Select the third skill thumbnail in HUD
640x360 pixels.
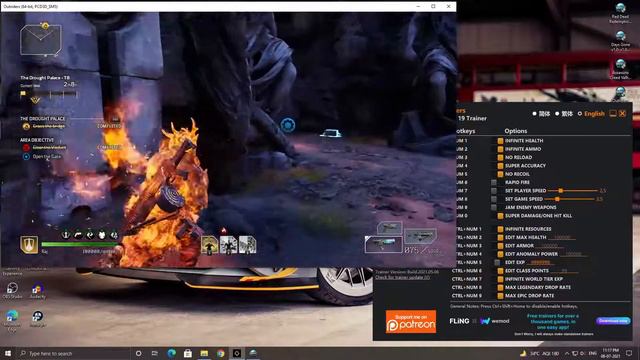247,245
